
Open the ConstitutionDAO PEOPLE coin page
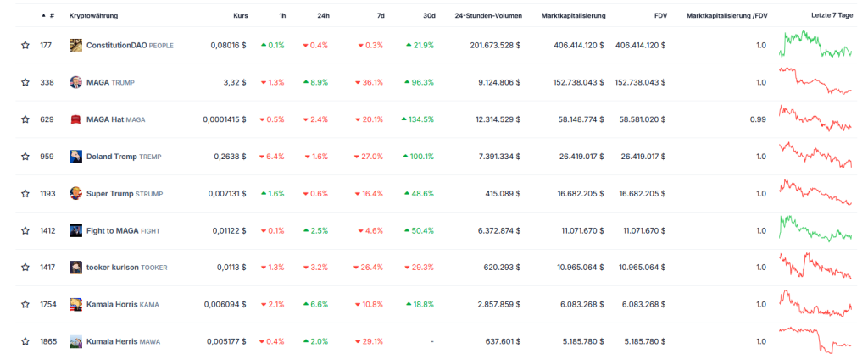click(x=130, y=46)
